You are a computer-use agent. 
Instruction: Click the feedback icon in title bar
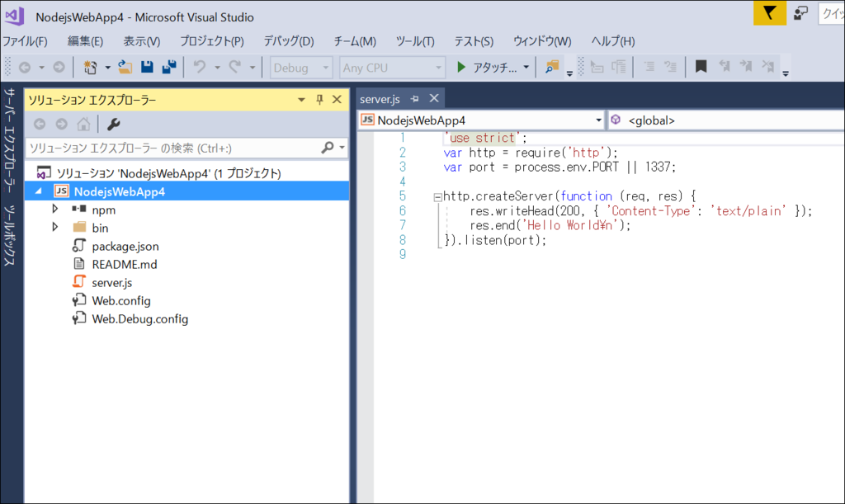(800, 13)
